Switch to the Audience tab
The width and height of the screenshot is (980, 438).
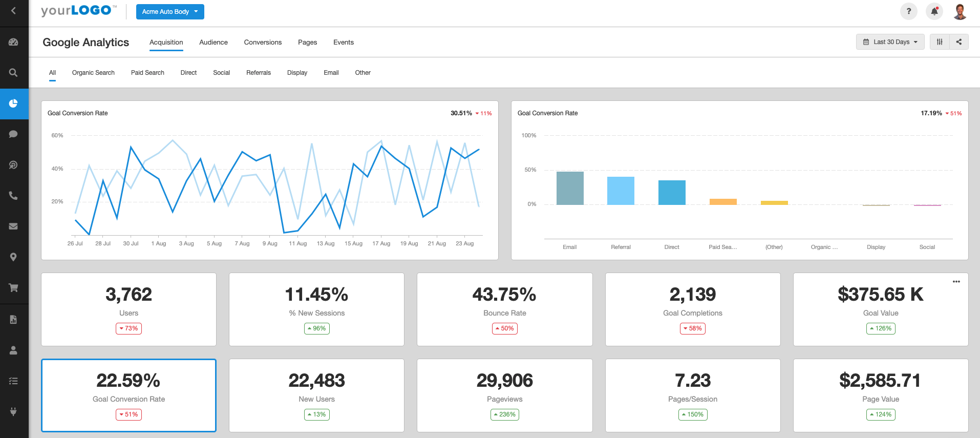coord(214,43)
